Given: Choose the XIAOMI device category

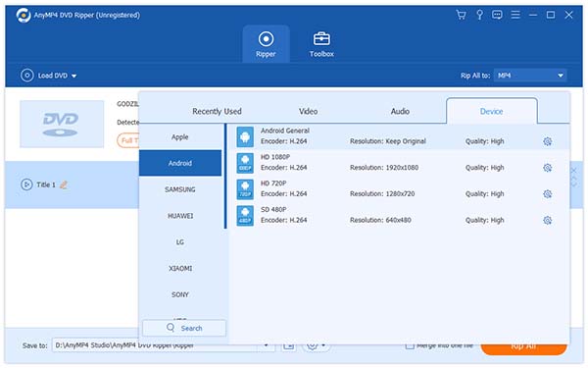Looking at the screenshot, I should (180, 268).
